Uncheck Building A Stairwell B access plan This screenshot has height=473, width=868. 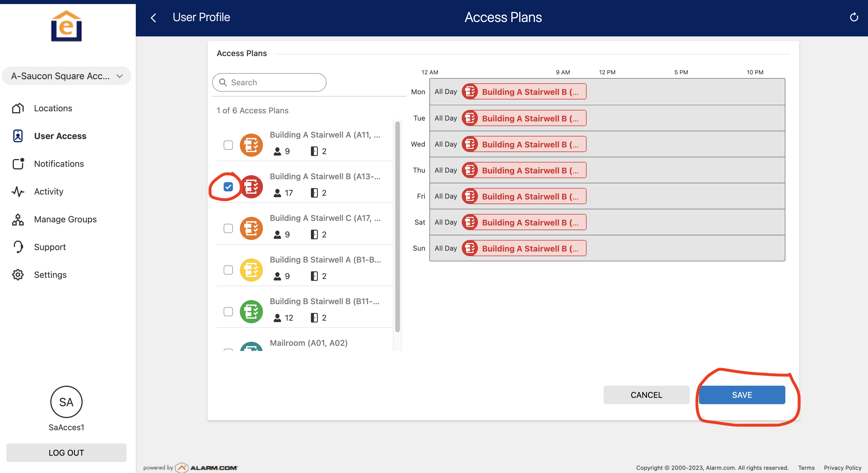228,187
